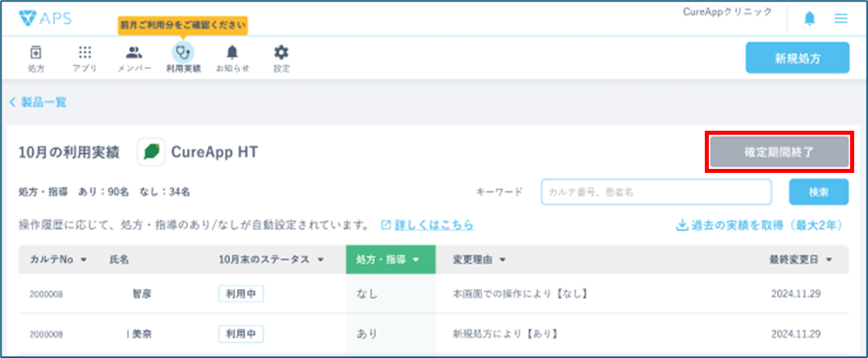
Task: Open the 設定 gear tab
Action: point(281,58)
